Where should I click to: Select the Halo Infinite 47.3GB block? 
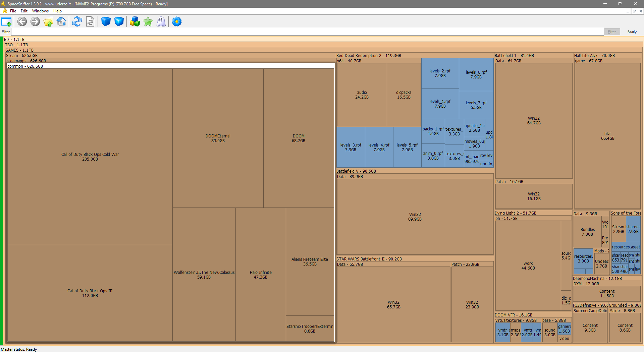[261, 275]
